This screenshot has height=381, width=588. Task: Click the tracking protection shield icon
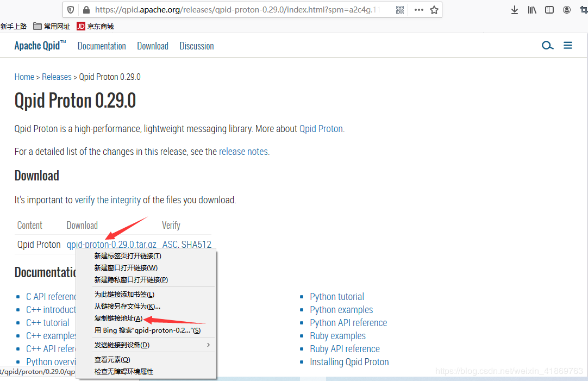pos(71,9)
